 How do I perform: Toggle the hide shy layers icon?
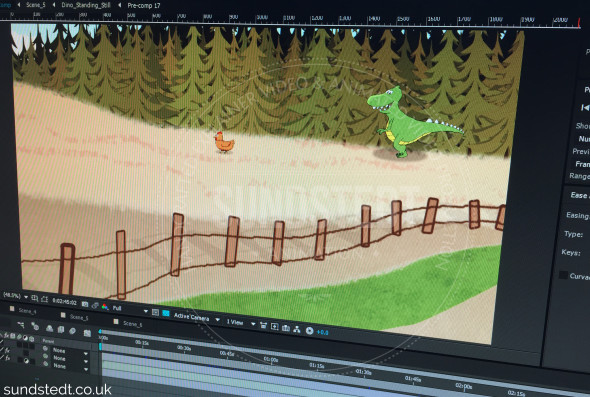(x=49, y=329)
